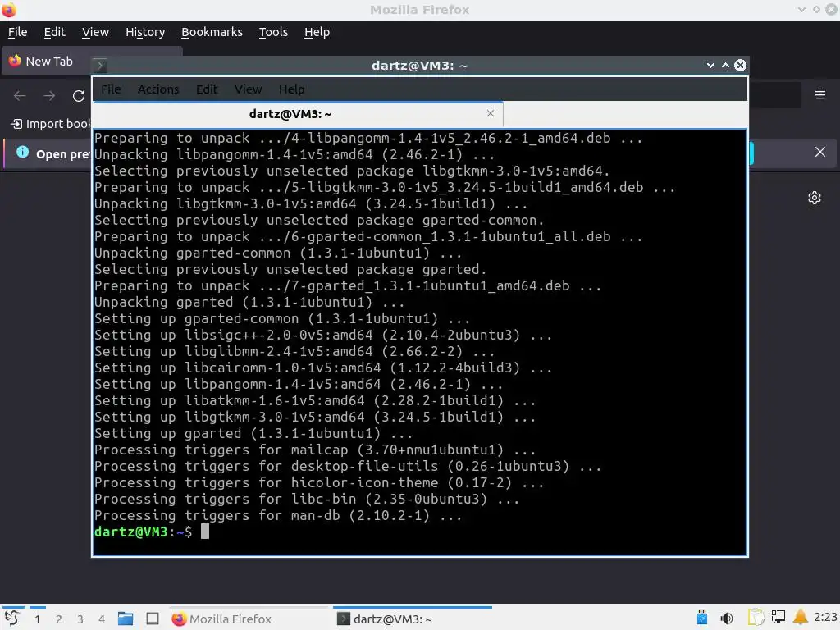The height and width of the screenshot is (630, 840).
Task: Open Firefox Edit menu
Action: point(55,32)
